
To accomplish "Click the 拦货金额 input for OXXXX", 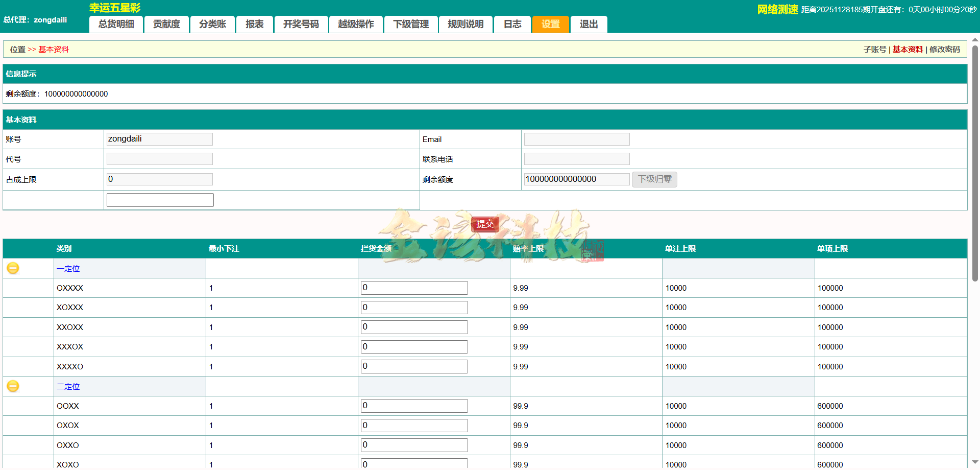I will click(413, 288).
